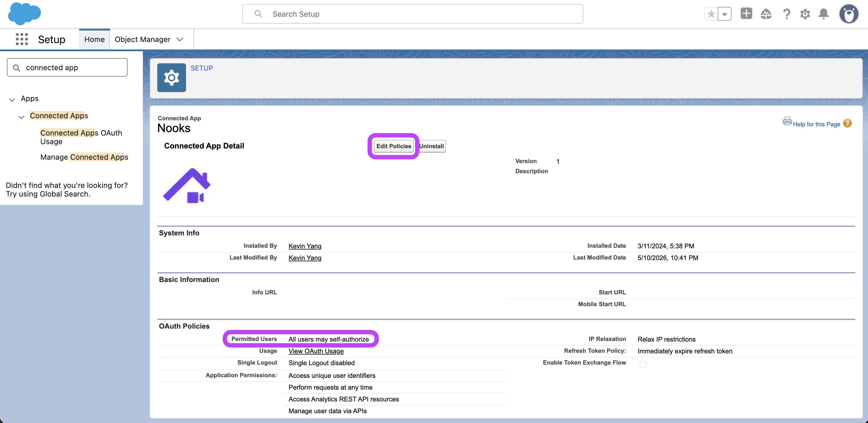Image resolution: width=868 pixels, height=423 pixels.
Task: Click the Version value 1
Action: [558, 162]
